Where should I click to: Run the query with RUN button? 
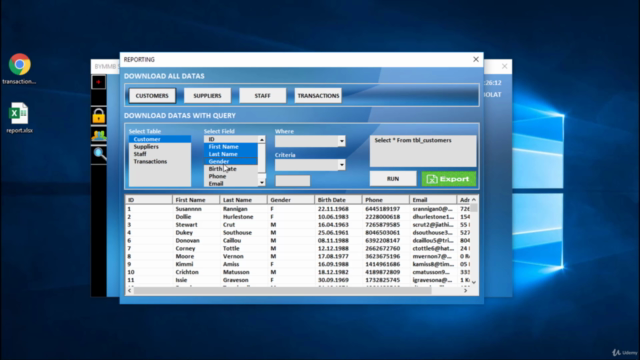point(393,179)
